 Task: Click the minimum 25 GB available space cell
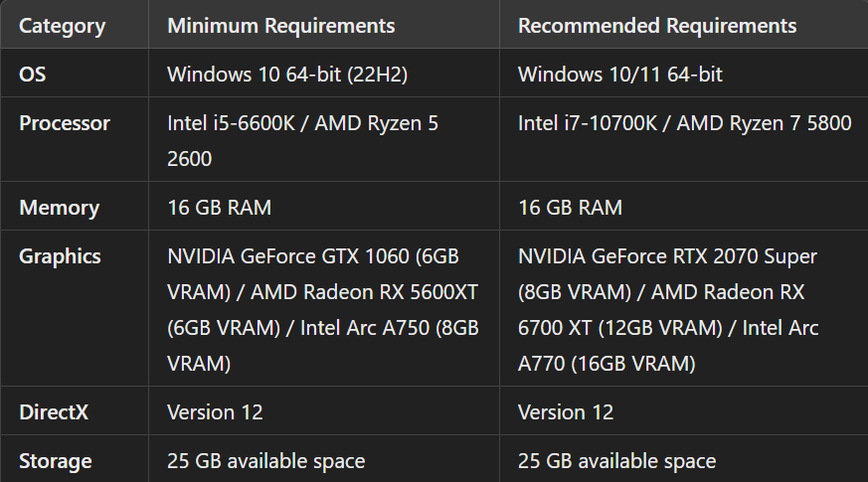click(265, 460)
